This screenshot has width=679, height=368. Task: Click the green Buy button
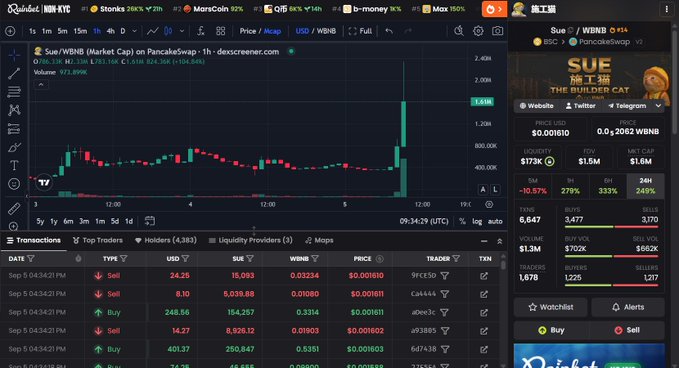tap(550, 330)
